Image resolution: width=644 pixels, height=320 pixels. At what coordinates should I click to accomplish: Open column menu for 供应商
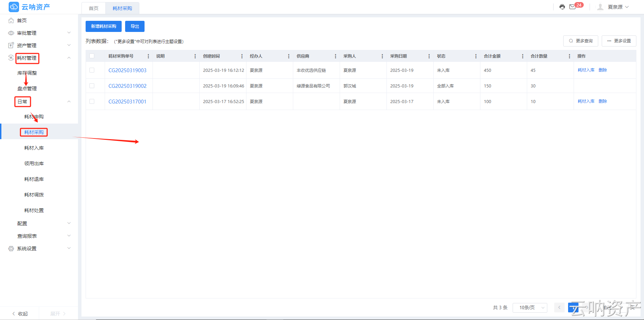pos(336,56)
